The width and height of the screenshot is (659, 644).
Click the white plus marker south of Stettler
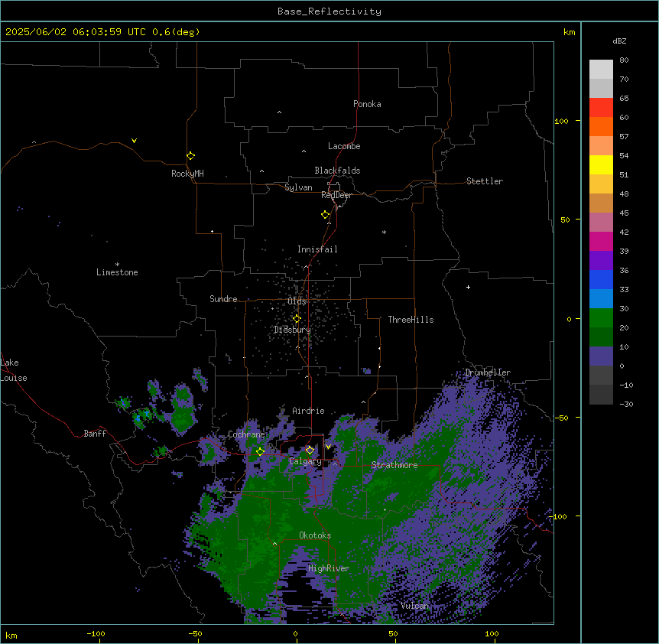pyautogui.click(x=468, y=287)
